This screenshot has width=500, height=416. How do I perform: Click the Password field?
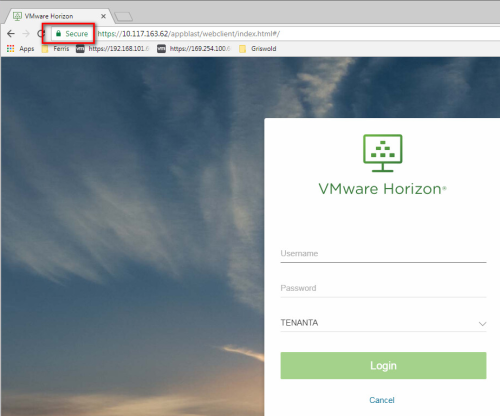tap(383, 288)
